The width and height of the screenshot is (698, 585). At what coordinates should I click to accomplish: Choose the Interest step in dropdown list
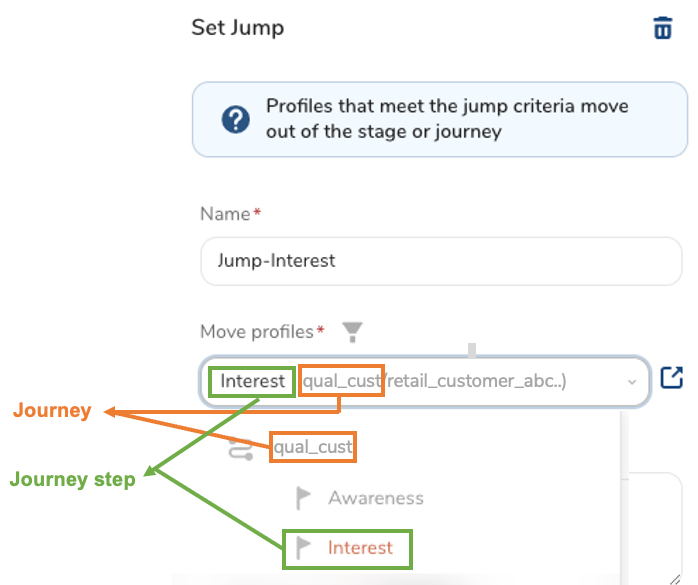point(360,548)
